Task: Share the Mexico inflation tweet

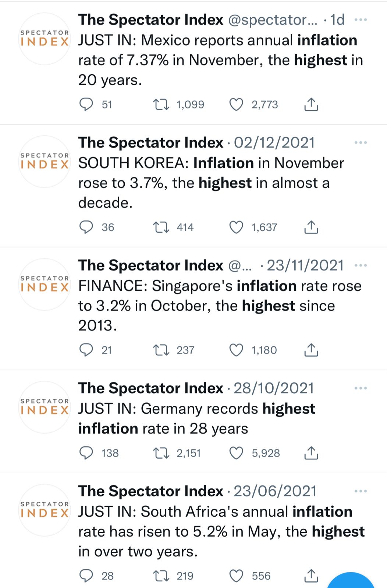Action: click(311, 104)
